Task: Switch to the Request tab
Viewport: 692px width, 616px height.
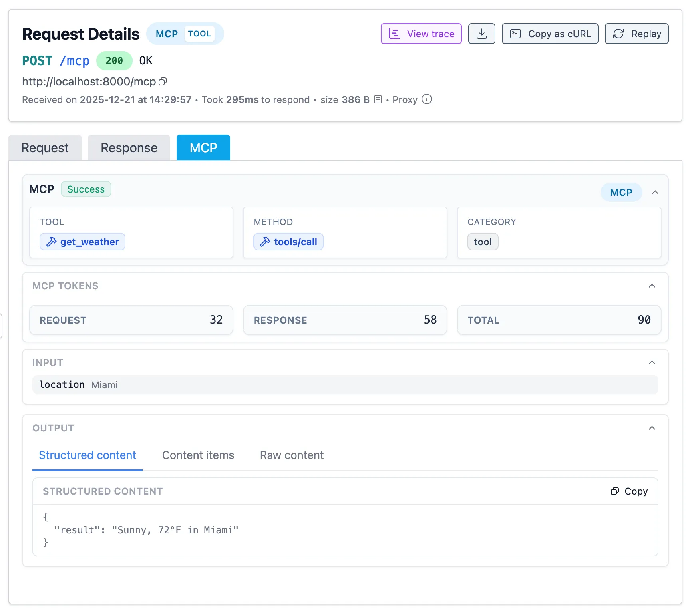Action: click(45, 147)
